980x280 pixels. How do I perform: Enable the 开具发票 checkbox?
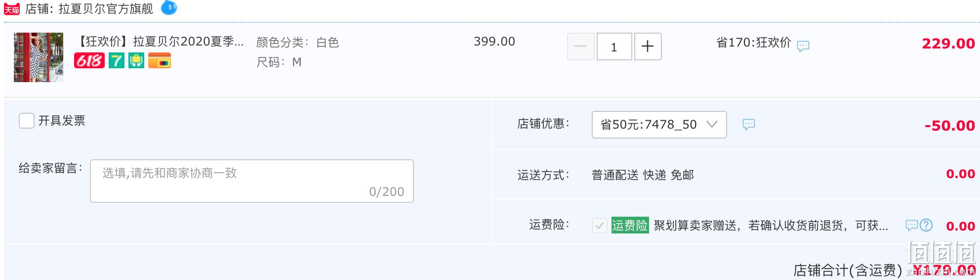(27, 121)
